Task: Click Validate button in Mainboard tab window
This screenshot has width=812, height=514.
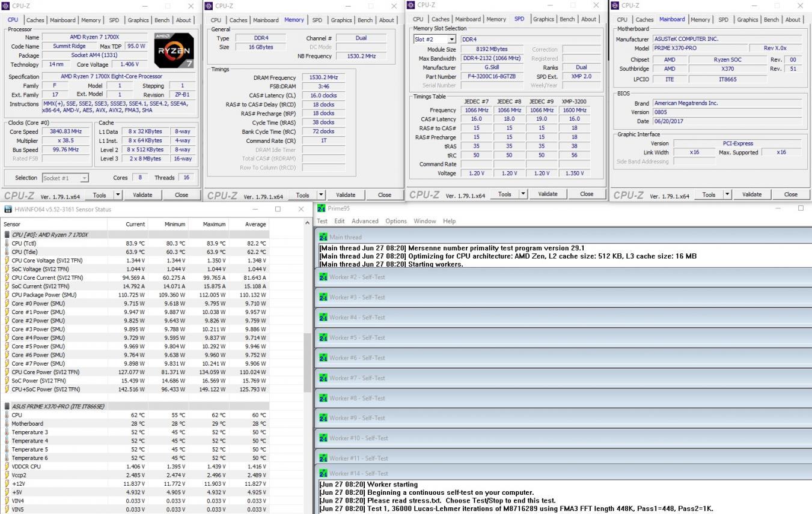Action: pos(752,195)
